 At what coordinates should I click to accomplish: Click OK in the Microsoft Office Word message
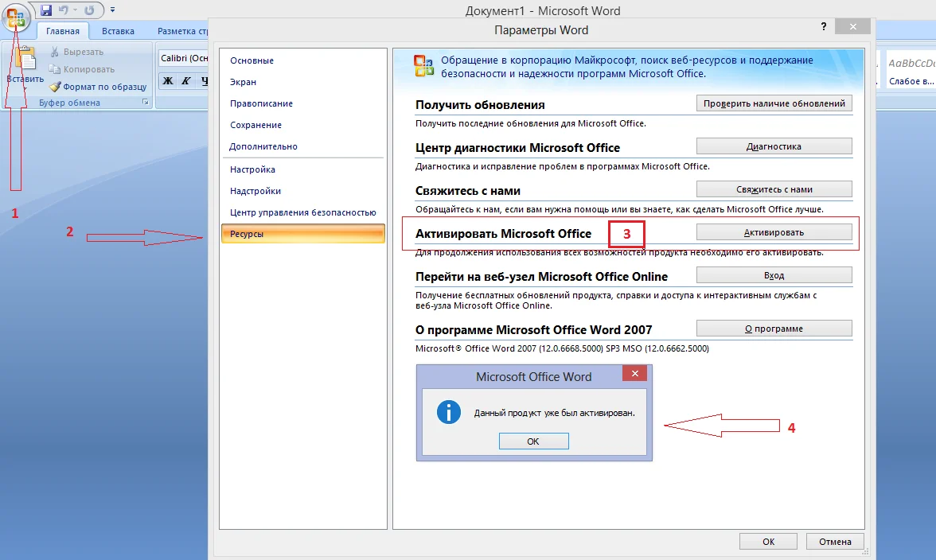coord(533,441)
